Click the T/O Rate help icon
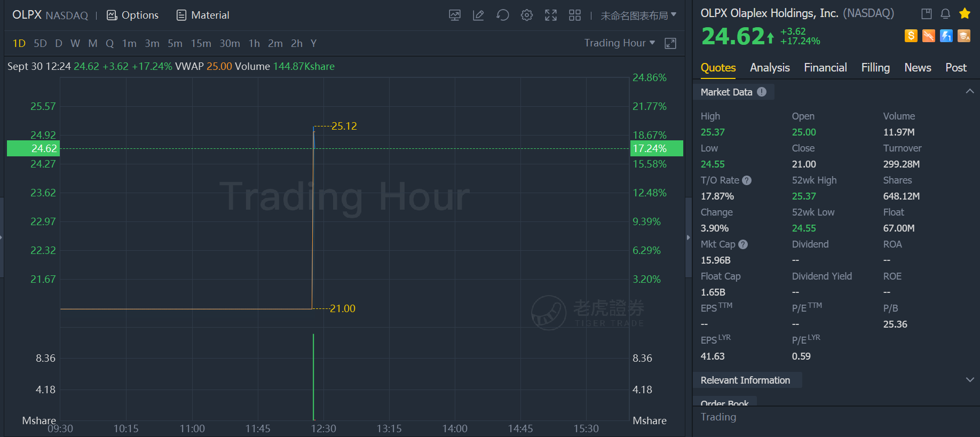 tap(747, 180)
